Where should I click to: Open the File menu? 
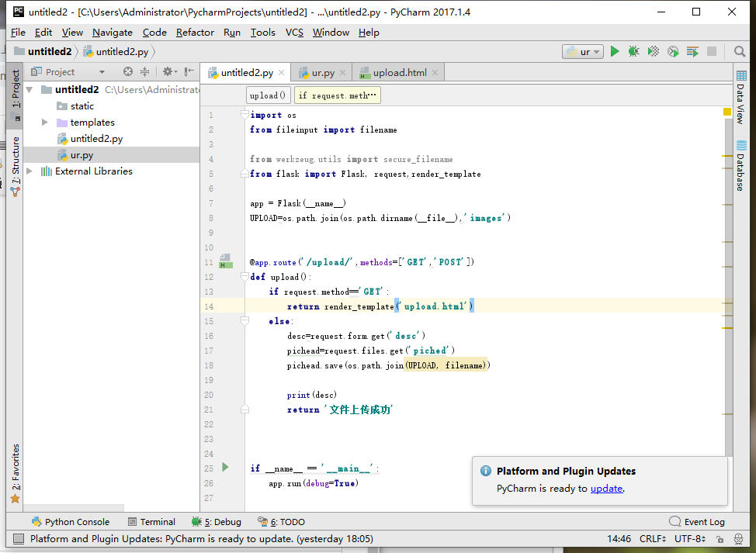(x=18, y=33)
